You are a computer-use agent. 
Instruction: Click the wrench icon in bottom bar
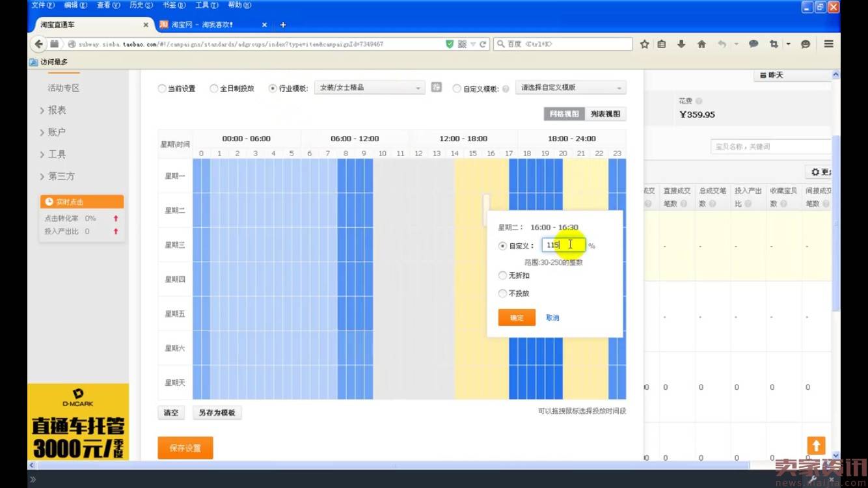coord(813,479)
